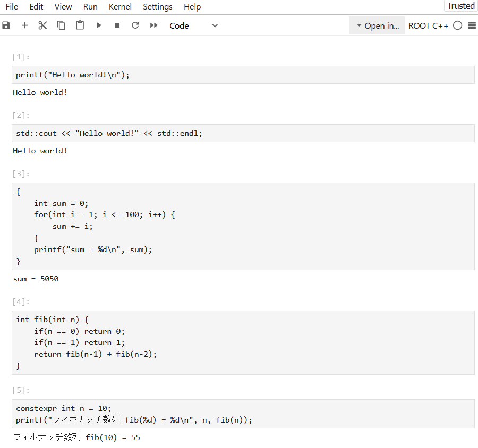Click the [3]: execution prompt
Screen dimensions: 478x448
click(x=21, y=174)
